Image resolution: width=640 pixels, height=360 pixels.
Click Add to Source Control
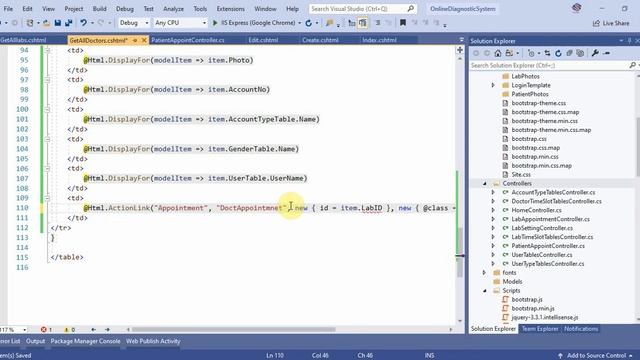click(596, 356)
